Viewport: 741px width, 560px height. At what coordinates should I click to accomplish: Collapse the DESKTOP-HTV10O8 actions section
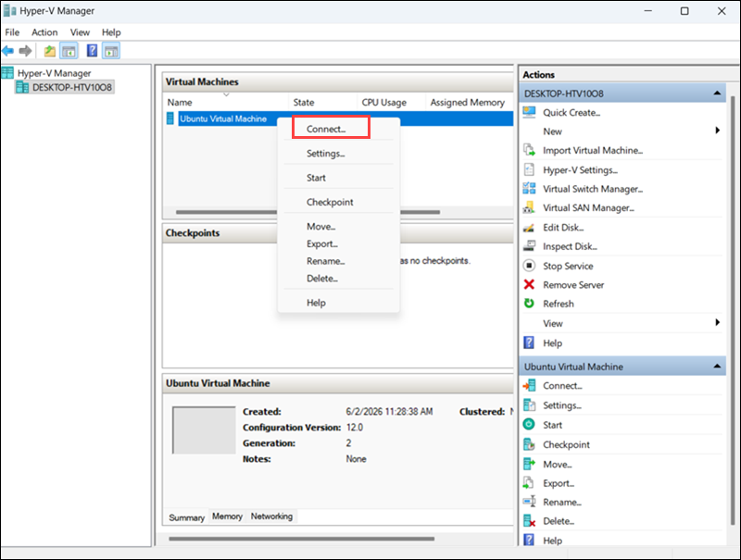point(717,93)
